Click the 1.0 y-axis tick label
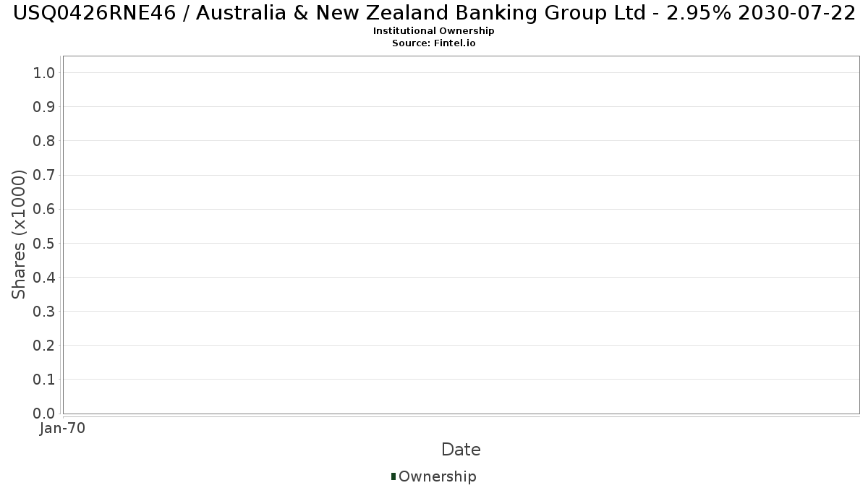Image resolution: width=868 pixels, height=488 pixels. coord(44,72)
